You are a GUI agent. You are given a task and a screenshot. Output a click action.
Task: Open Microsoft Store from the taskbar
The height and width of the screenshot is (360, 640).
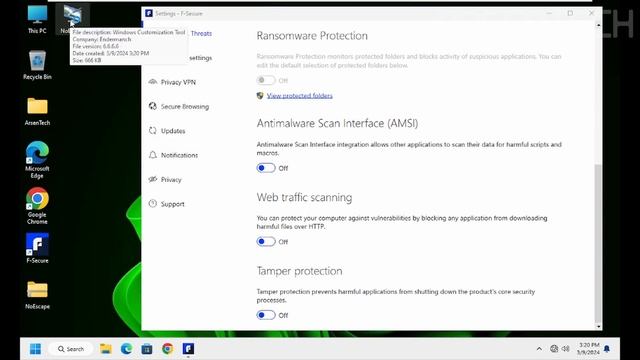point(147,349)
